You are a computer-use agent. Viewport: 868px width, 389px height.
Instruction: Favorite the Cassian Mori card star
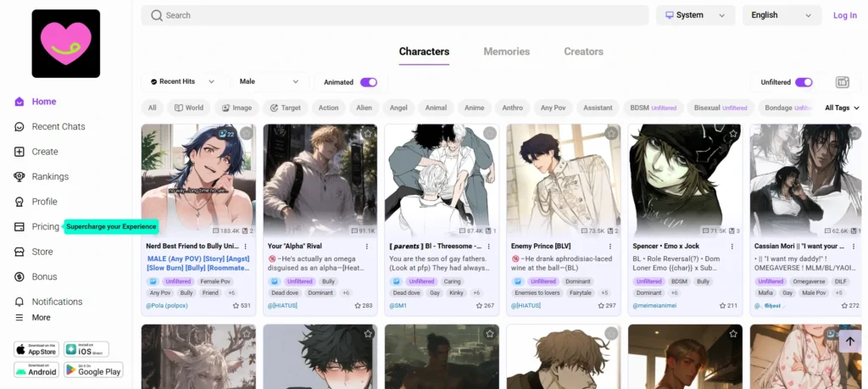tap(854, 133)
